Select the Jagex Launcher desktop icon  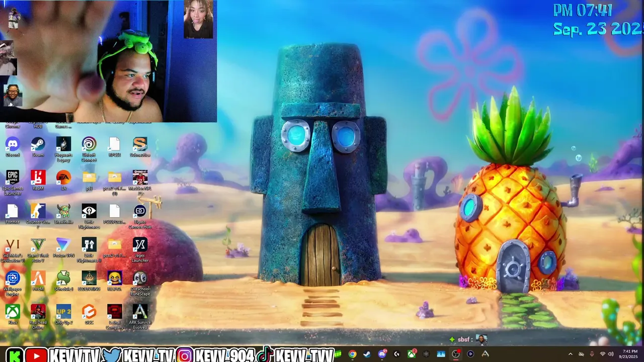coord(140,250)
